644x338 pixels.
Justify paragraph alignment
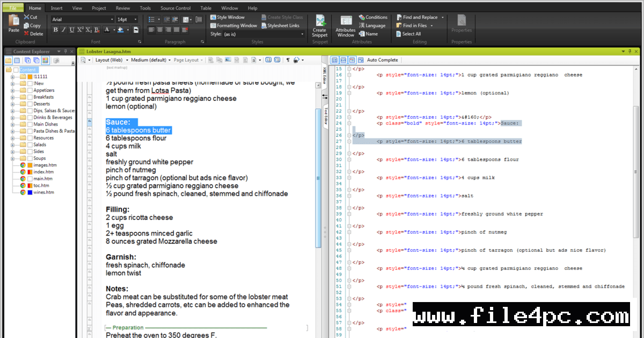177,30
